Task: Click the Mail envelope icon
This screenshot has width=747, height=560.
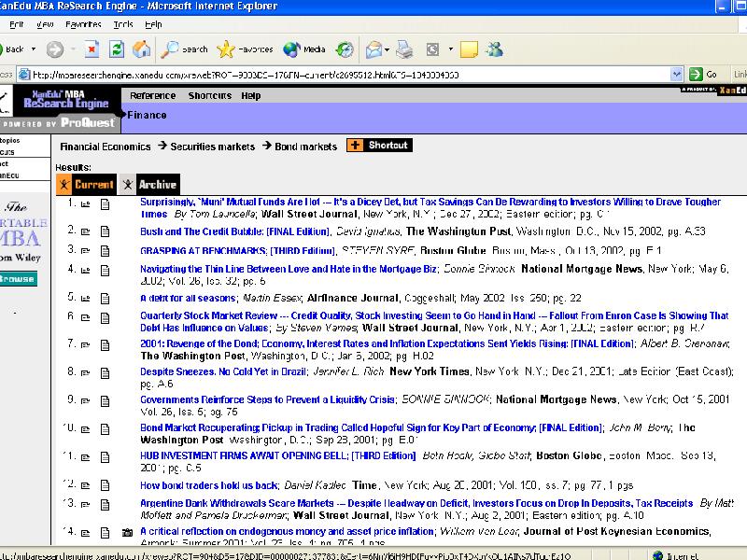Action: coord(374,49)
